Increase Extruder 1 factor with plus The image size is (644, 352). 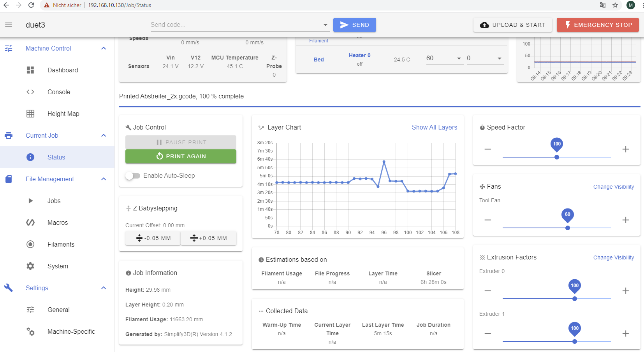pyautogui.click(x=626, y=334)
